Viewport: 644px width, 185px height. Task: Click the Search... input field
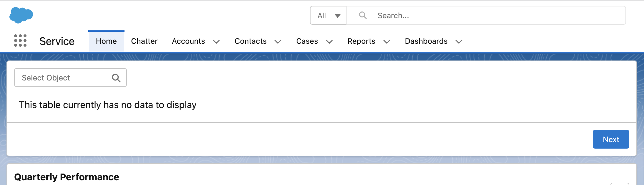click(441, 15)
